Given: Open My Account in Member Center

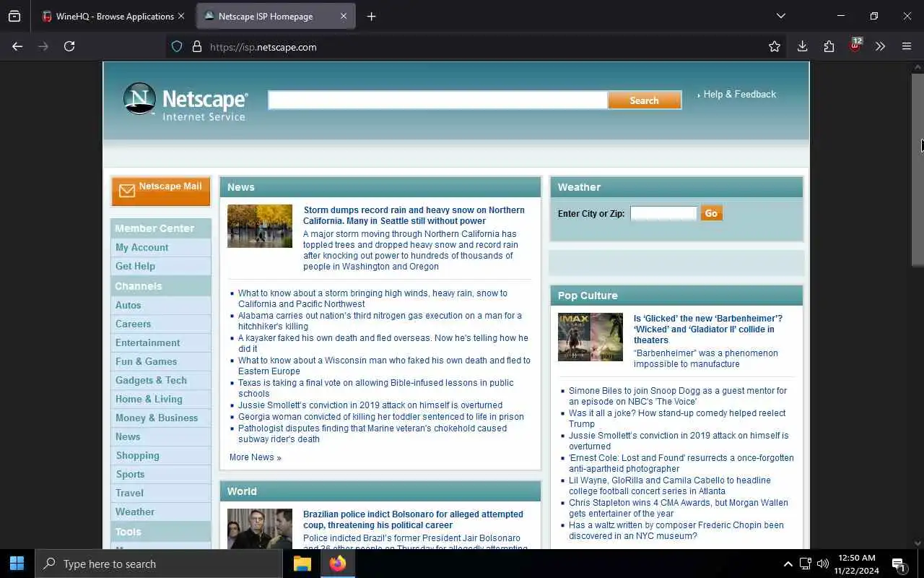Looking at the screenshot, I should [x=141, y=247].
